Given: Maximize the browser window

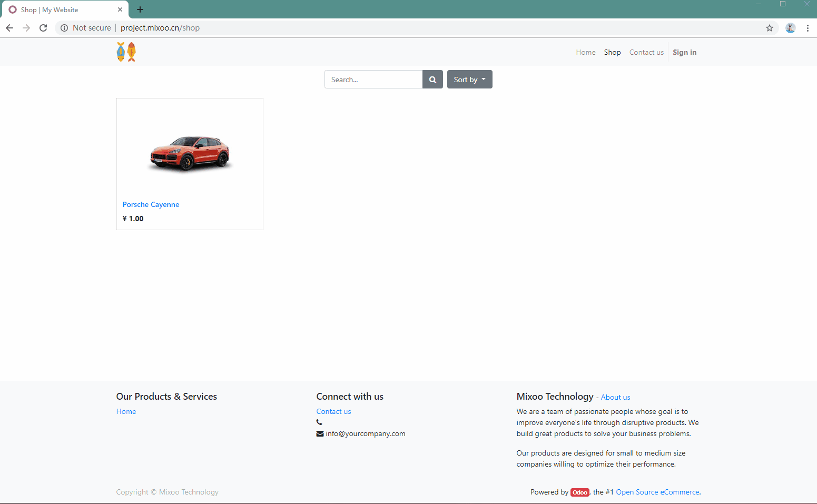Looking at the screenshot, I should [783, 4].
